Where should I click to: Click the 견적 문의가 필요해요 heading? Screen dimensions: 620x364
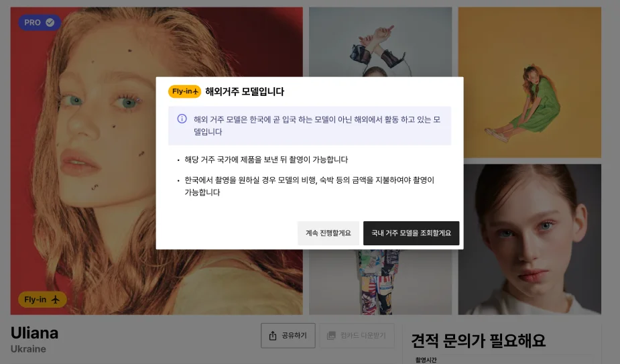tap(479, 341)
